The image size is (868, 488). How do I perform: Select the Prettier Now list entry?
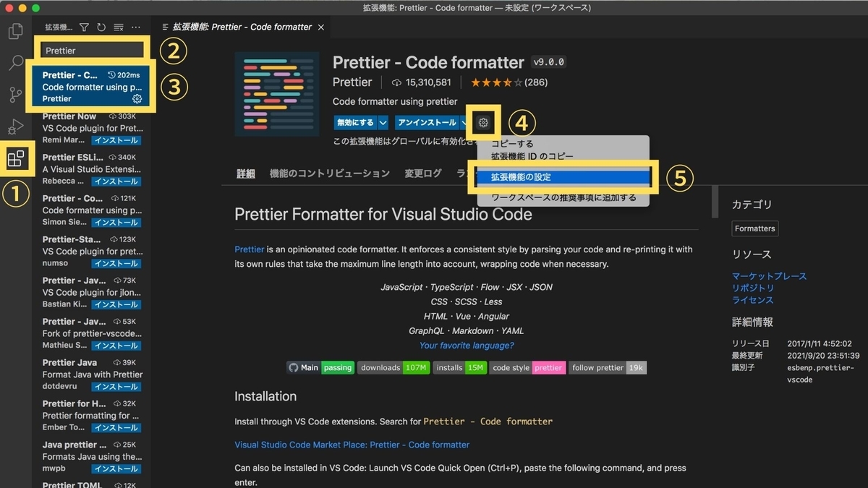click(x=91, y=128)
